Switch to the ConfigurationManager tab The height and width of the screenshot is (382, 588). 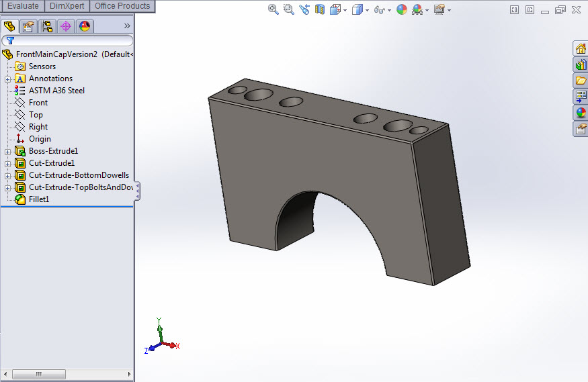[47, 26]
